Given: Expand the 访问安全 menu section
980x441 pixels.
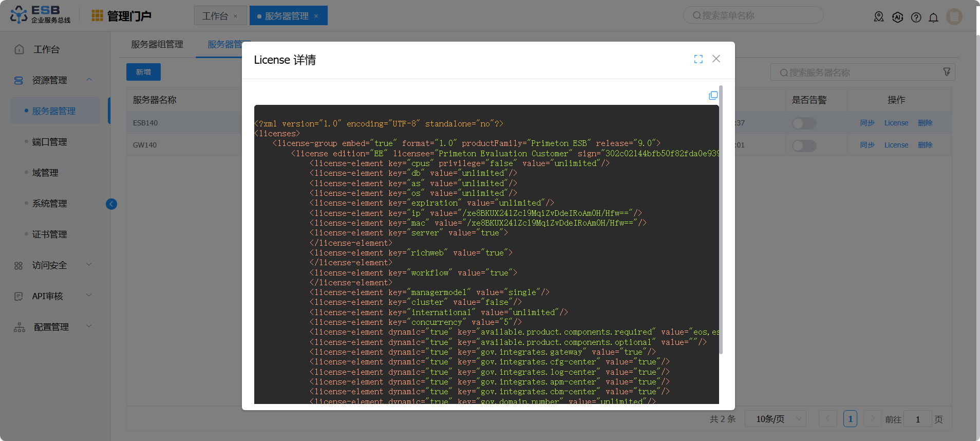Looking at the screenshot, I should 89,265.
